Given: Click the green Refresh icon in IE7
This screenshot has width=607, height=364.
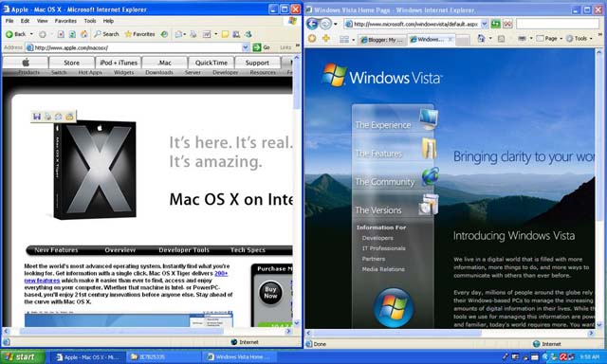Looking at the screenshot, I should tap(495, 24).
